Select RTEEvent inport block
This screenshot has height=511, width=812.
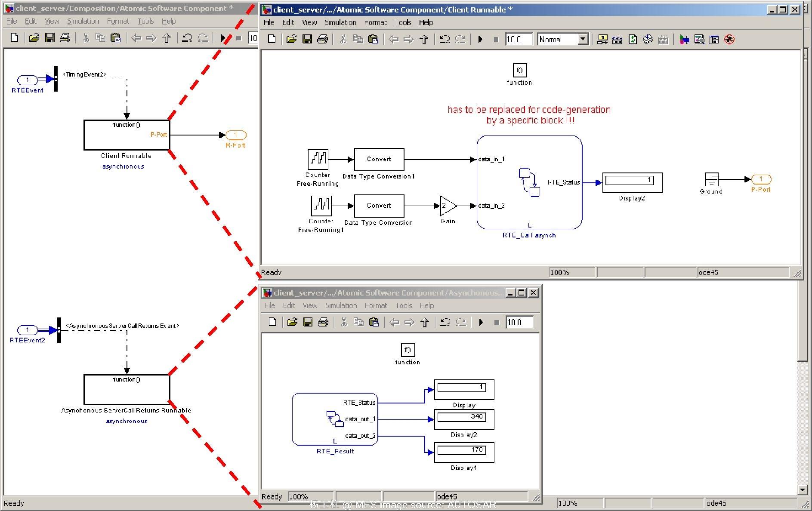[27, 80]
